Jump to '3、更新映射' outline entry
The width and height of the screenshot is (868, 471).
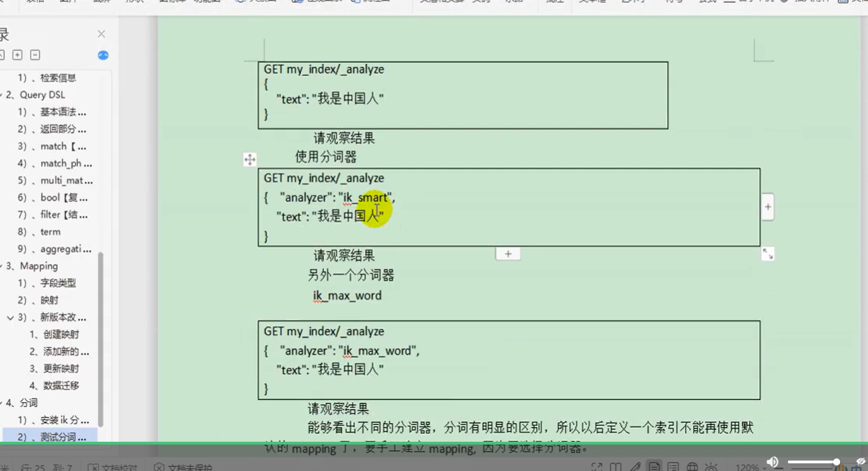pos(54,369)
